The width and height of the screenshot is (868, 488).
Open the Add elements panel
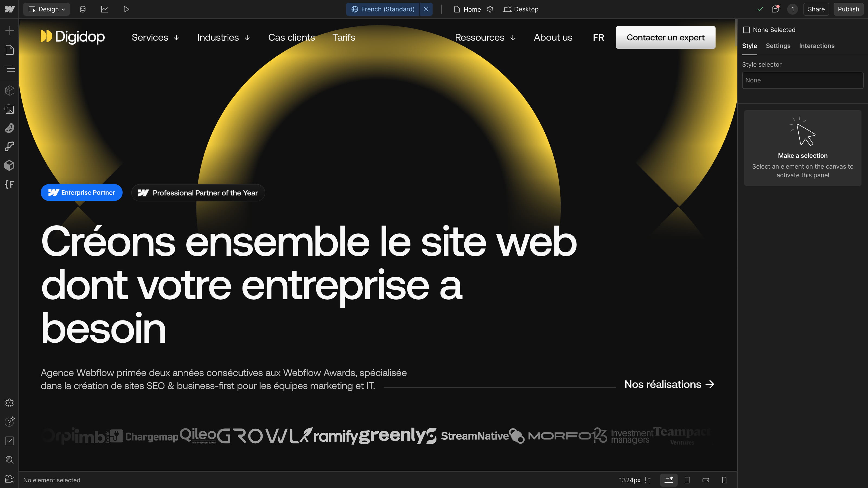(x=9, y=31)
